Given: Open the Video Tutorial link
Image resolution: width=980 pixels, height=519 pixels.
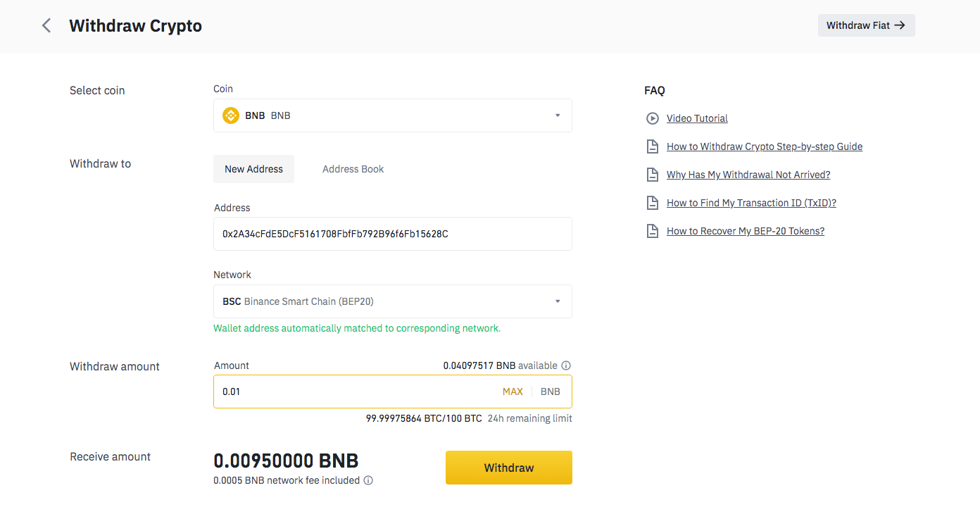Looking at the screenshot, I should pyautogui.click(x=697, y=118).
